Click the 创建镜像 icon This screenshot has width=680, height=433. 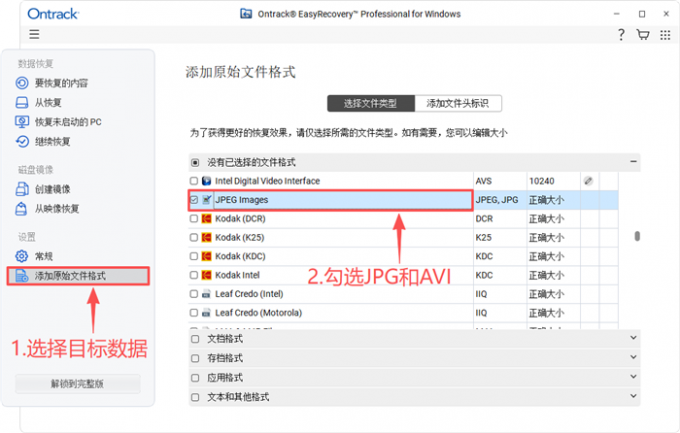click(x=22, y=189)
